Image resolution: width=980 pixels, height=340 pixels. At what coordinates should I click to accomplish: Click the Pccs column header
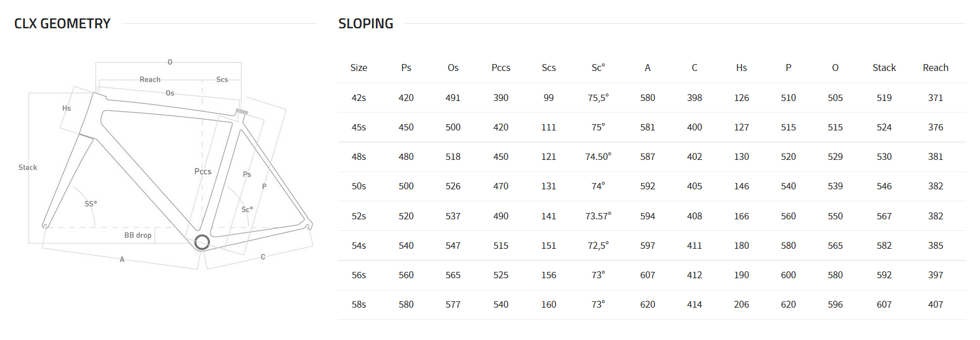tap(500, 68)
